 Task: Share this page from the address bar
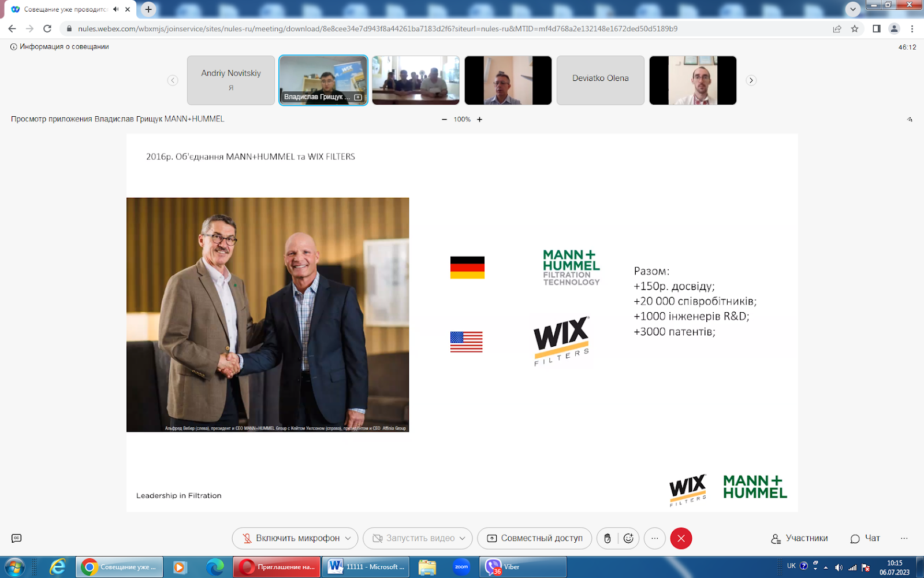(837, 28)
